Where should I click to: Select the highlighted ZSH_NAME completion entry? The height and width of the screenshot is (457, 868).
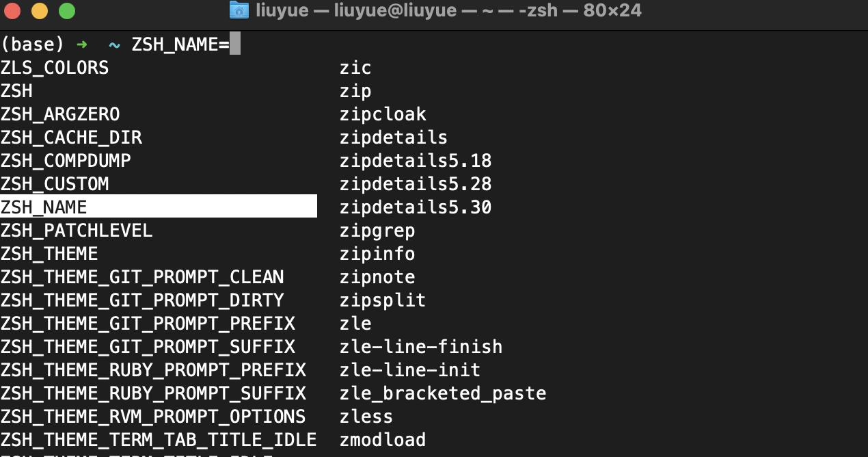click(x=44, y=207)
